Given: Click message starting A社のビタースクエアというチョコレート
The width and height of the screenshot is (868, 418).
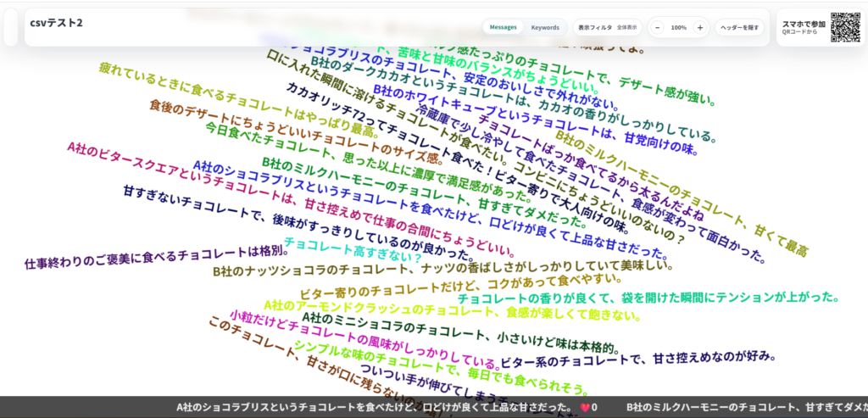Looking at the screenshot, I should point(292,198).
